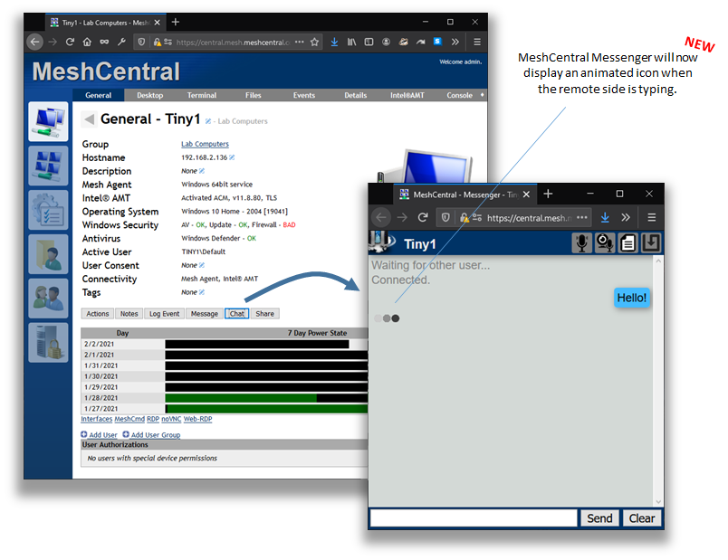Toggle editing of the Hostname value
Viewport: 728px width, 560px height.
coord(231,156)
